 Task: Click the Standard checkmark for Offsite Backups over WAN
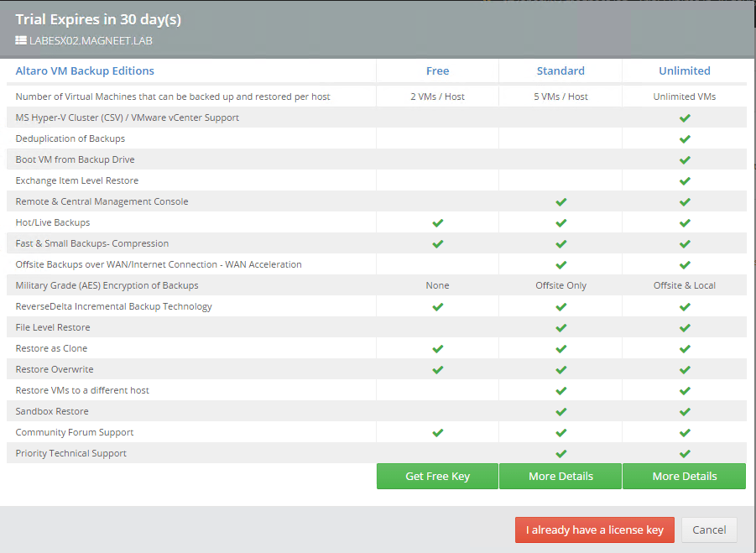point(560,264)
